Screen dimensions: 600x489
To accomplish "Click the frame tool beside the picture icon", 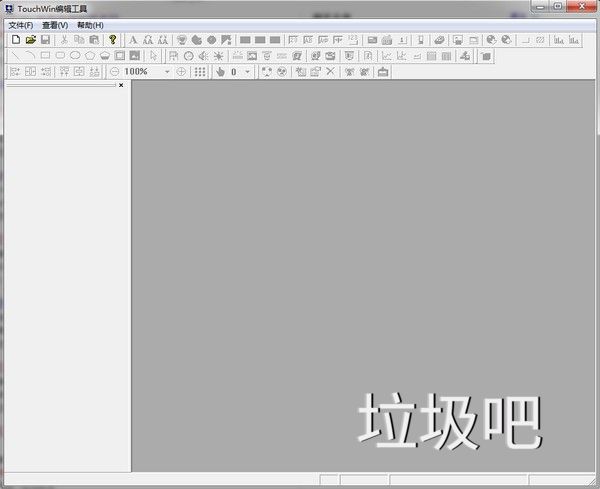I will pos(120,56).
